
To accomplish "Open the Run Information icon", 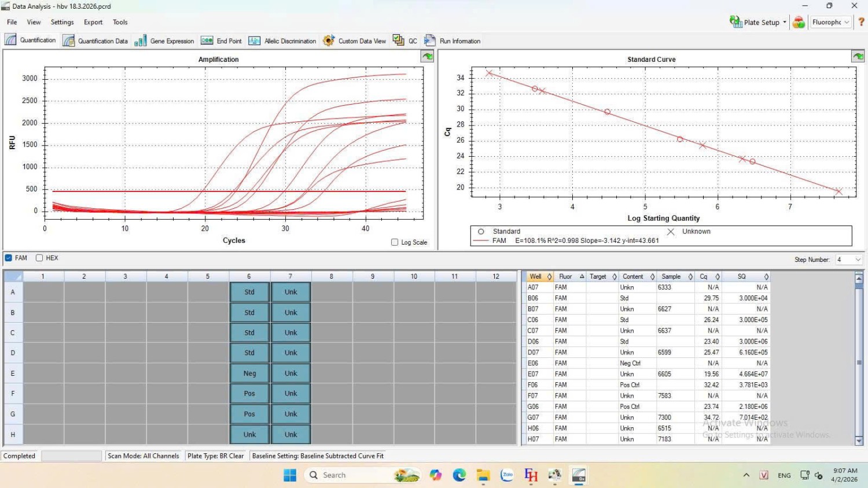I will click(x=430, y=40).
